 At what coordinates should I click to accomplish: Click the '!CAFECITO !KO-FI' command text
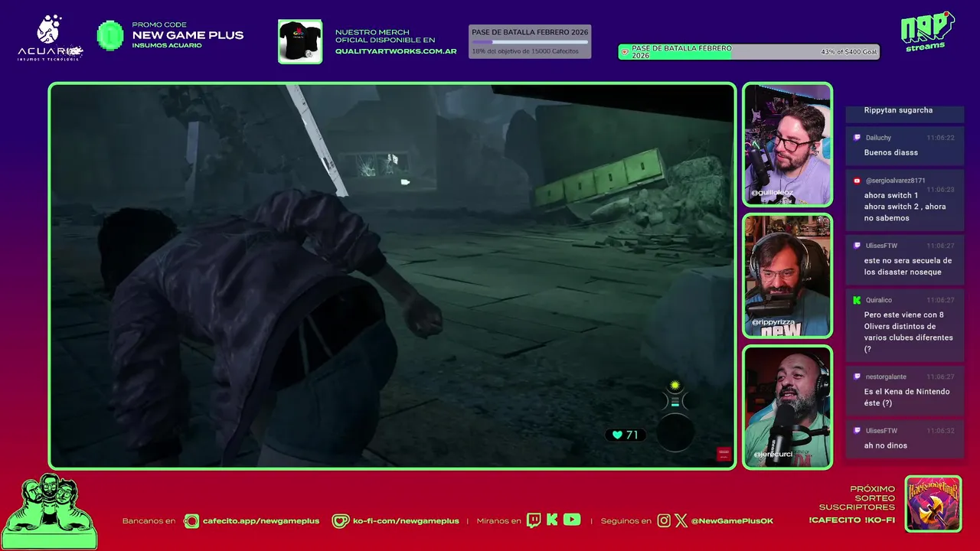click(851, 520)
